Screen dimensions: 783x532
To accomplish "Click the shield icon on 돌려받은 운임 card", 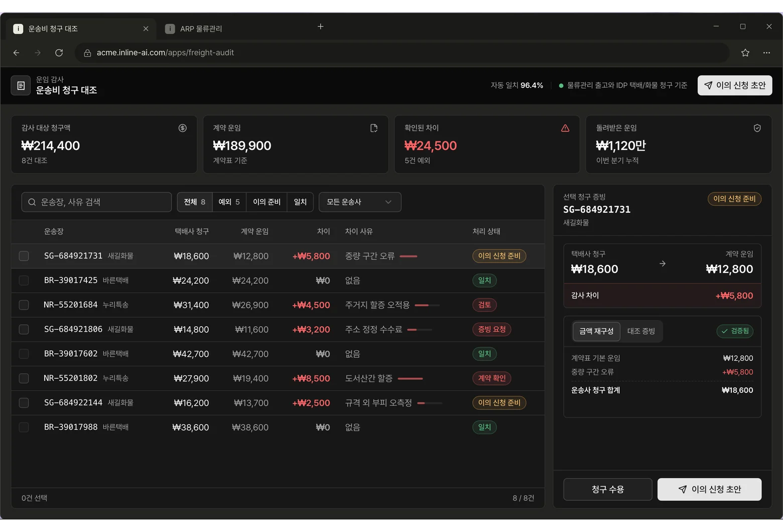I will [x=757, y=128].
